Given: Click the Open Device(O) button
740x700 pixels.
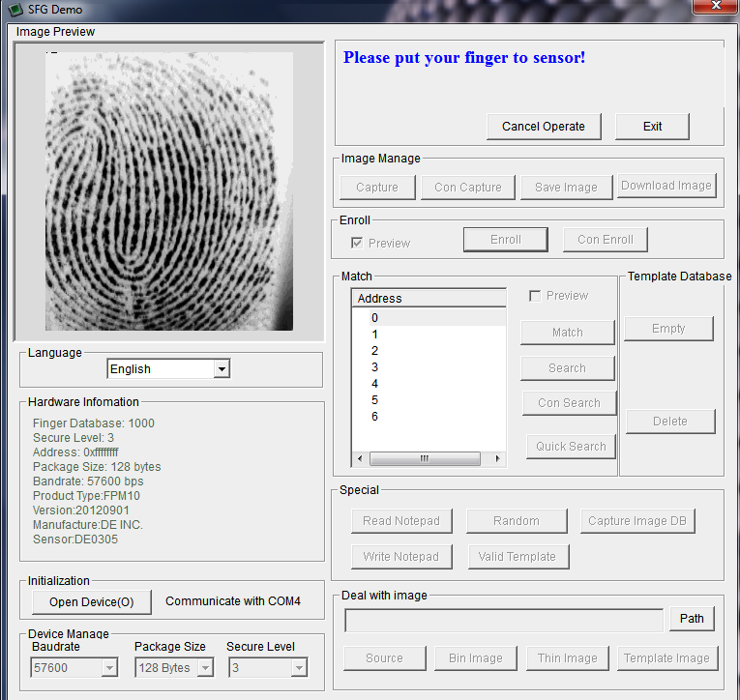Looking at the screenshot, I should click(92, 602).
